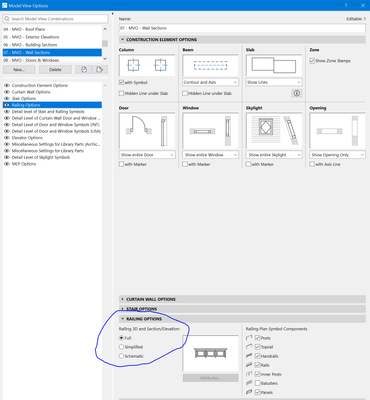This screenshot has height=400, width=370.
Task: Enable Window with Marker checkbox
Action: pos(185,164)
